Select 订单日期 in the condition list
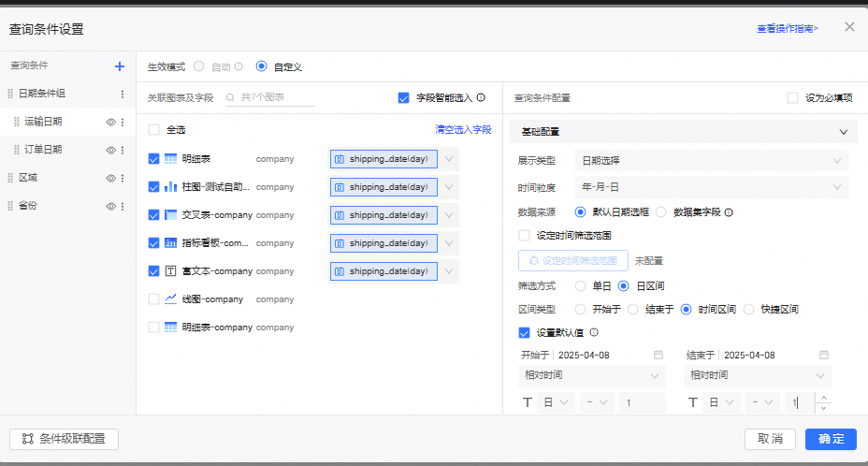The height and width of the screenshot is (466, 868). point(43,150)
